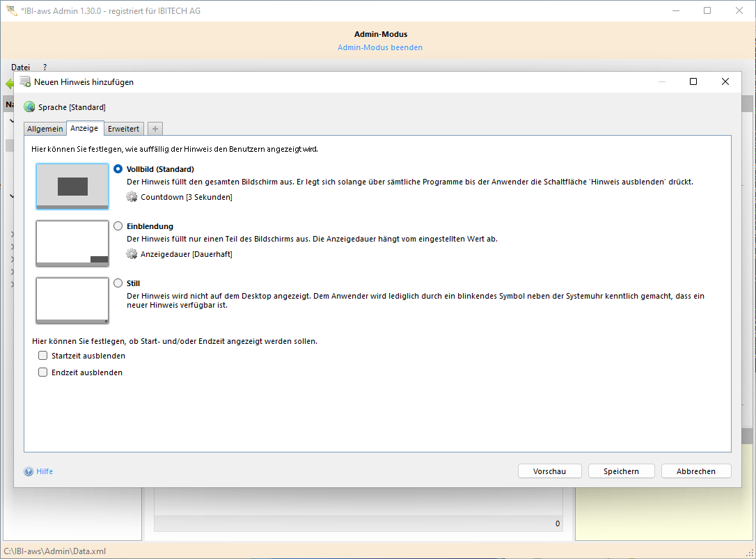Choose the Einblendung radio option
This screenshot has height=559, width=756.
coord(118,226)
